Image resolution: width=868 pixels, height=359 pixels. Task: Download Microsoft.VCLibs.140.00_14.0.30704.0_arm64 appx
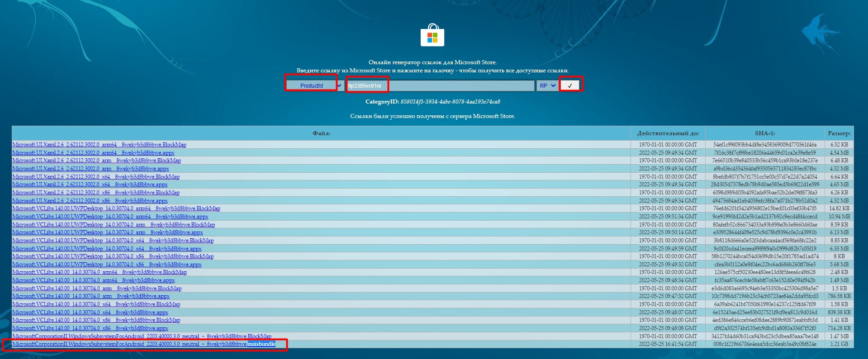94,280
